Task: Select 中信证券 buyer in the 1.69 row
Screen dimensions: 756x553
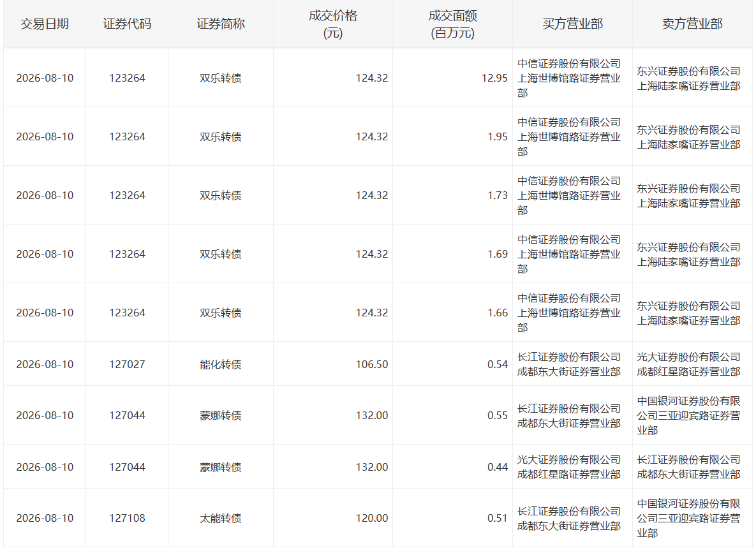Action: 569,254
